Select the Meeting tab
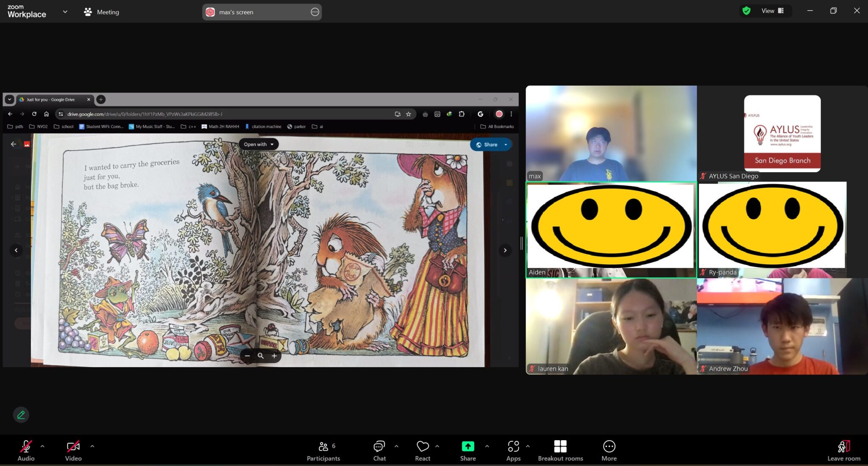Viewport: 868px width, 466px height. 101,12
